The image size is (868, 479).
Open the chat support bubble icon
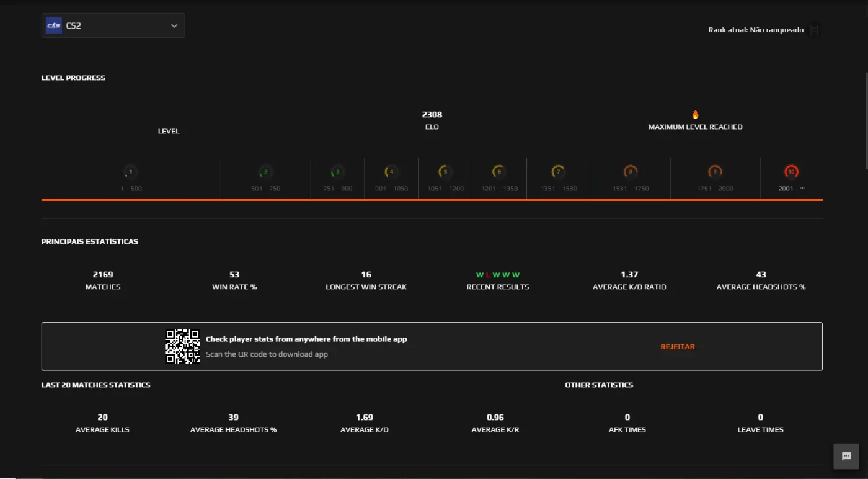click(846, 456)
